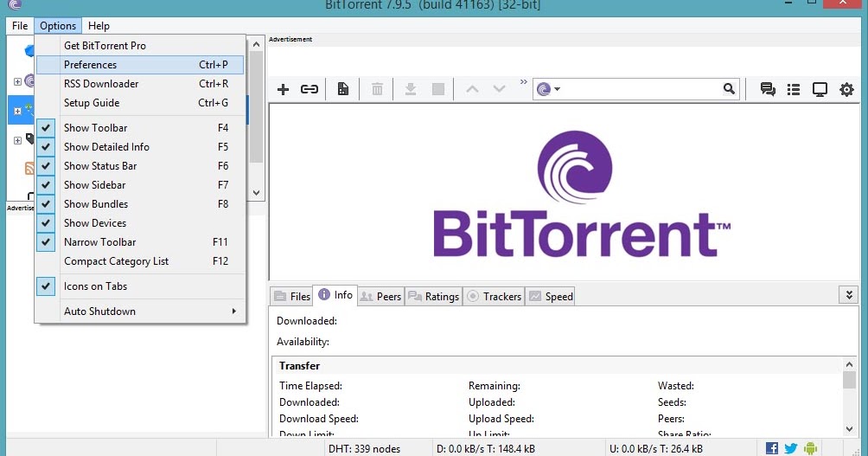Expand the labels sidebar tree node
The width and height of the screenshot is (868, 456).
coord(17,140)
